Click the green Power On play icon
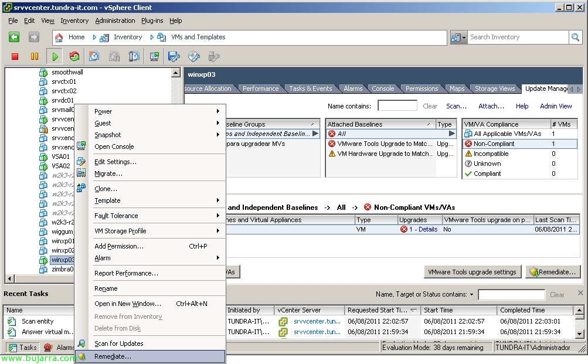588x364 pixels. click(55, 56)
